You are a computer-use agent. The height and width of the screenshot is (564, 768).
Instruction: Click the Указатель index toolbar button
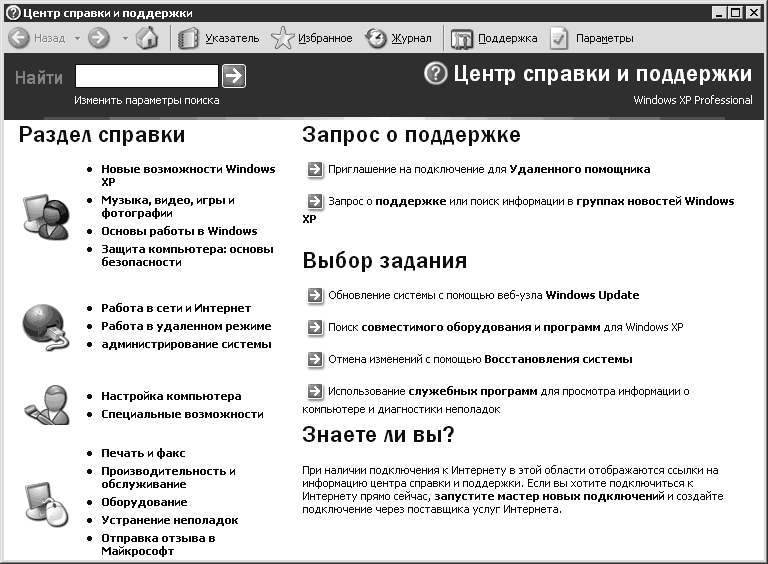219,39
